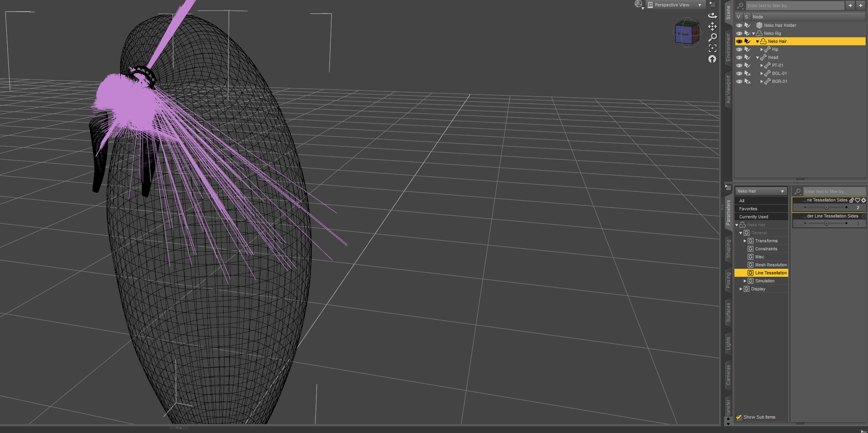The width and height of the screenshot is (868, 433).
Task: Click the orbit/rotate camera icon in viewport
Action: [x=712, y=16]
